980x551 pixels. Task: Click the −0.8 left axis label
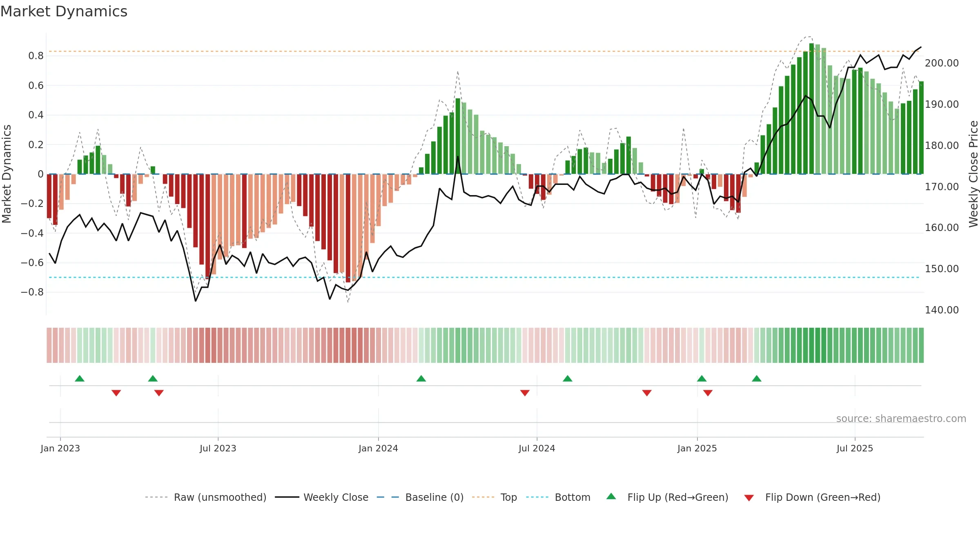point(32,292)
